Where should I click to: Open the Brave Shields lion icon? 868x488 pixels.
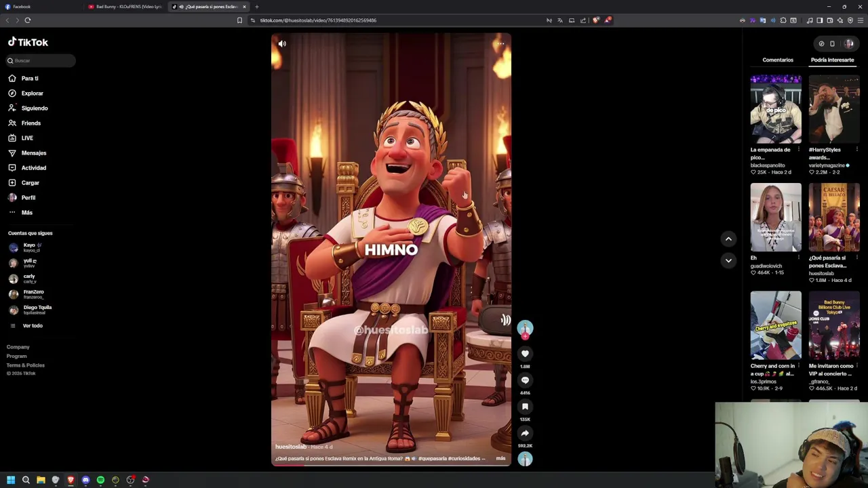(596, 20)
